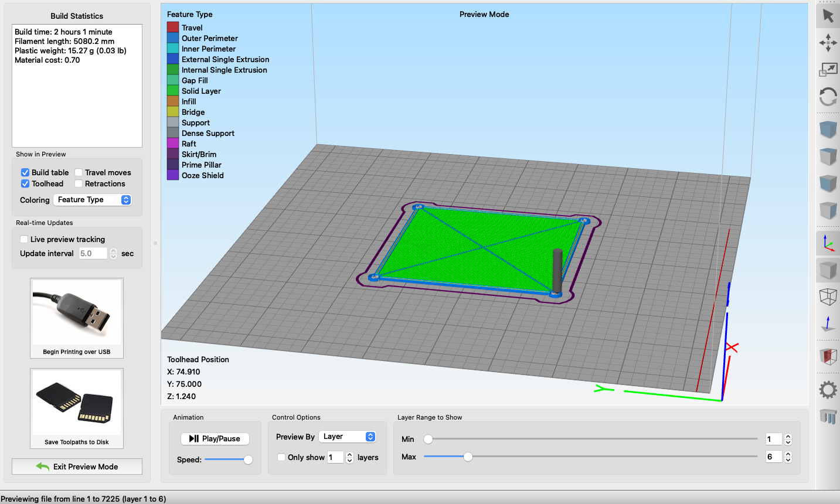840x504 pixels.
Task: Click the Exit Preview Mode button
Action: pyautogui.click(x=77, y=466)
